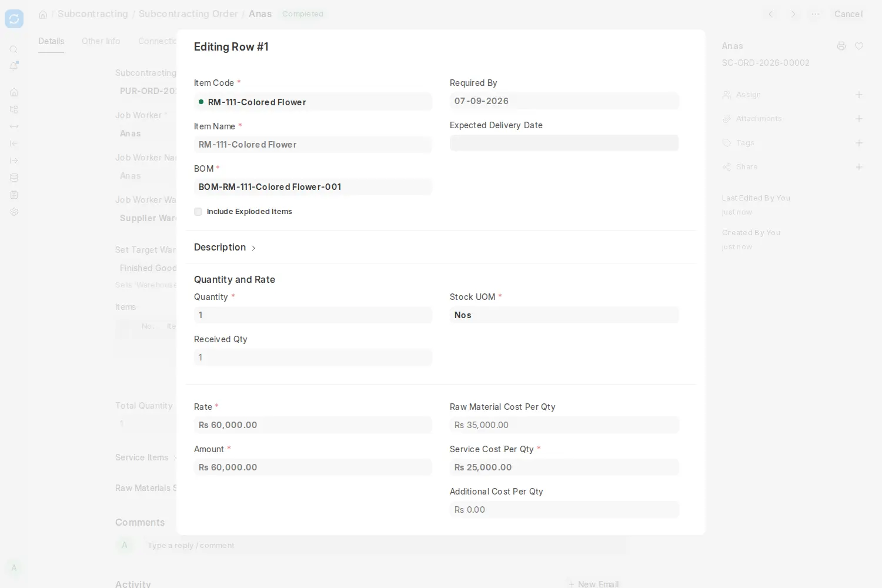
Task: Expand the Service Items section behind the dialog
Action: click(146, 457)
